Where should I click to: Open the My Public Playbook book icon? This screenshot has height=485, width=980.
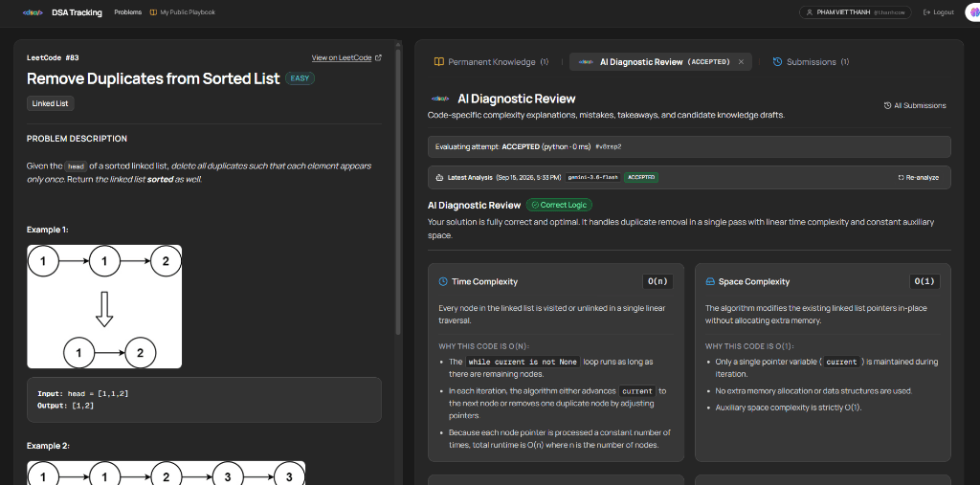[153, 12]
